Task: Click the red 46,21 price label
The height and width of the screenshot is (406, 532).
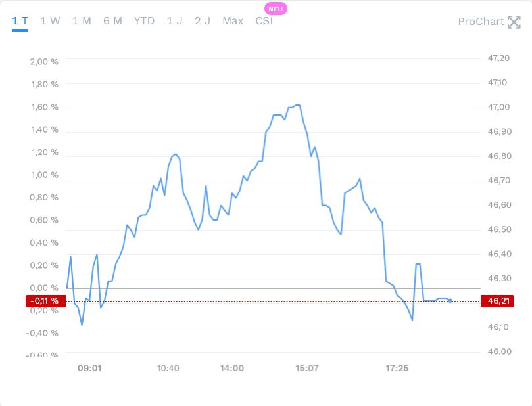Action: pyautogui.click(x=499, y=301)
